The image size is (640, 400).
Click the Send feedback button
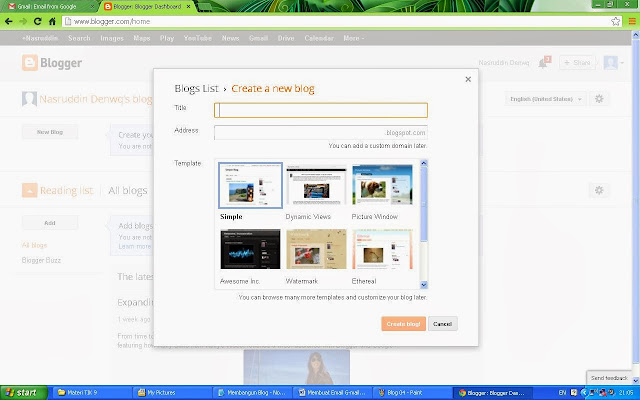click(x=609, y=378)
